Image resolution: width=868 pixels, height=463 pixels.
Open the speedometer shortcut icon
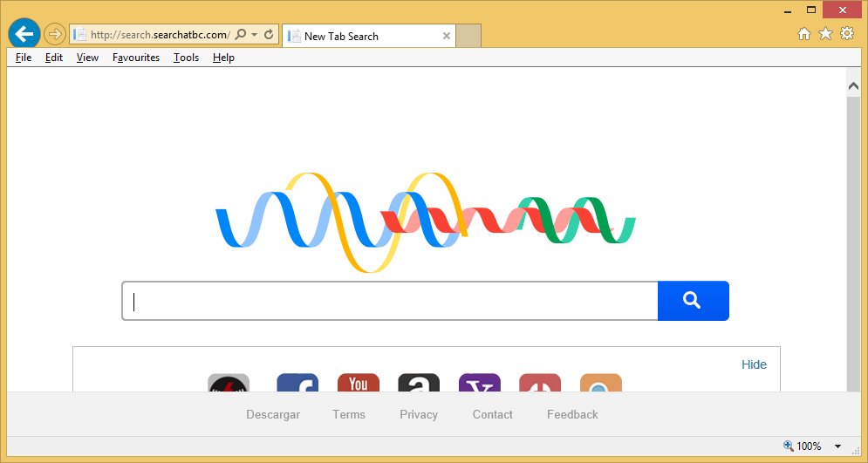(x=229, y=383)
